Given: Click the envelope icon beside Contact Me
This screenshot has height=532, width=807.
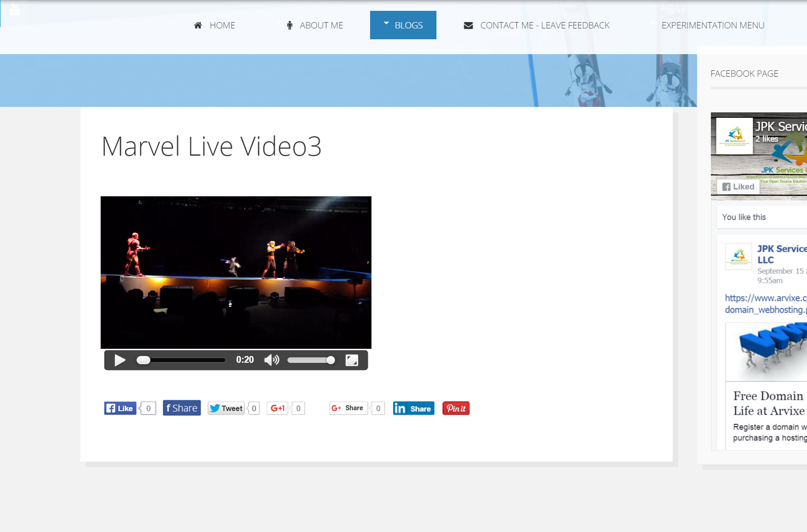Looking at the screenshot, I should coord(468,25).
